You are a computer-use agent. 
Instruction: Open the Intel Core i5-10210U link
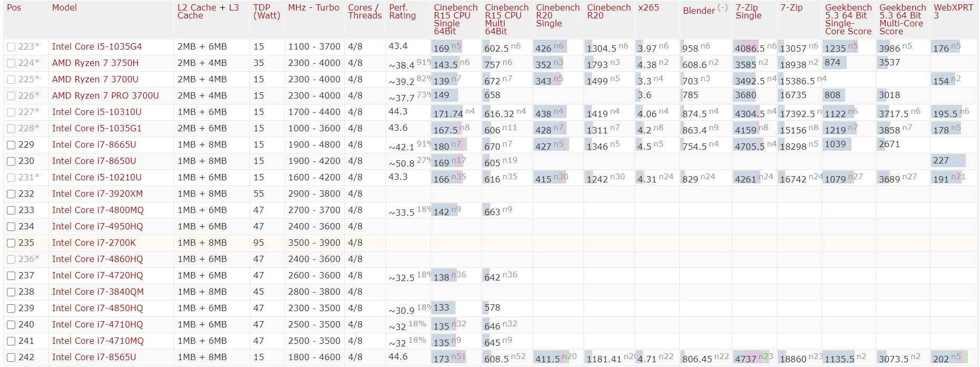(97, 177)
